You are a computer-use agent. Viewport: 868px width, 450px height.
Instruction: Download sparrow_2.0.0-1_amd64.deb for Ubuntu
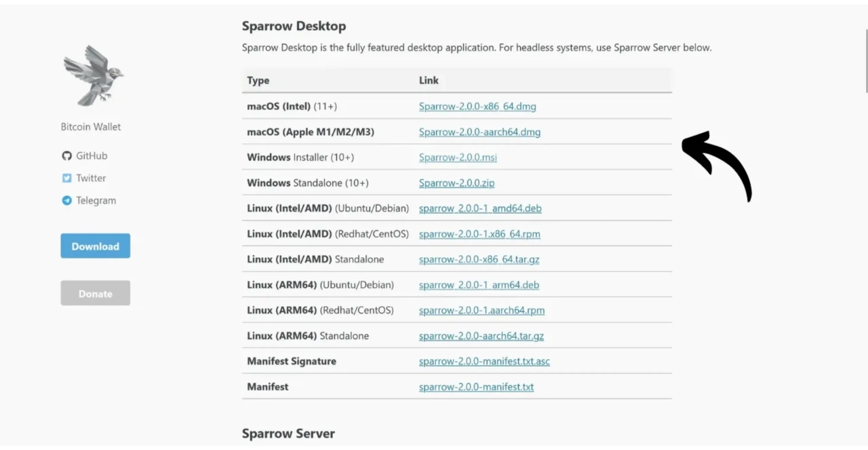[480, 208]
